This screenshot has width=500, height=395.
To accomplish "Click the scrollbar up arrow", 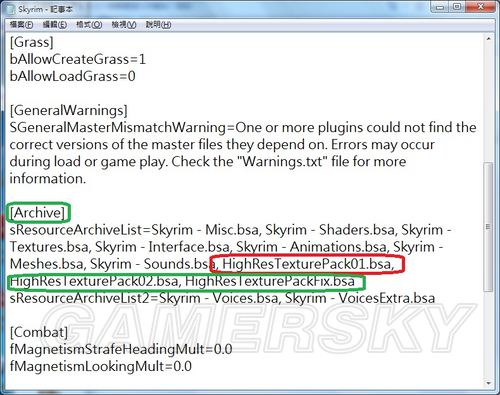I will point(489,39).
